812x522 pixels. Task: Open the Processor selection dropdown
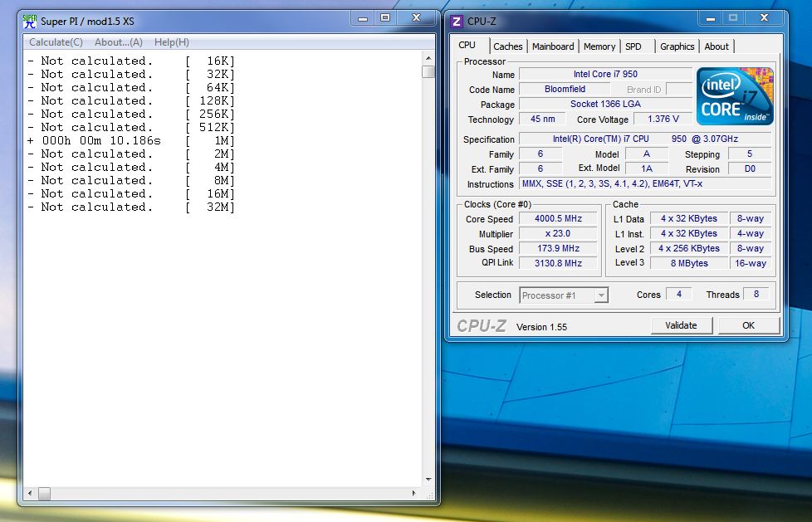pos(600,295)
